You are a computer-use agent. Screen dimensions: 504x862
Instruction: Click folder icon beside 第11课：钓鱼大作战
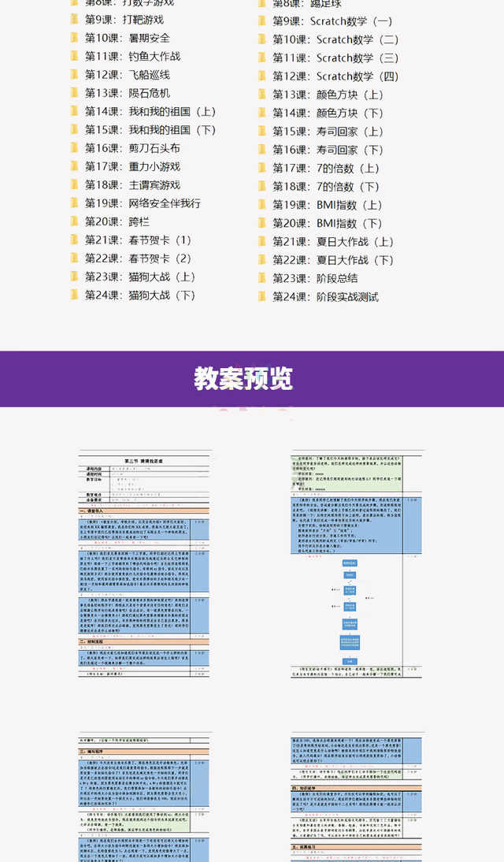click(74, 56)
